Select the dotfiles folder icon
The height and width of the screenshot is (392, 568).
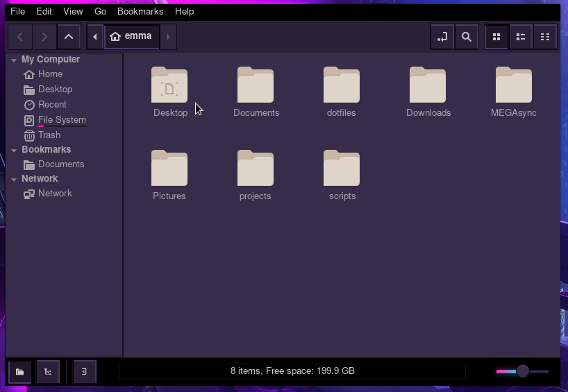click(342, 85)
